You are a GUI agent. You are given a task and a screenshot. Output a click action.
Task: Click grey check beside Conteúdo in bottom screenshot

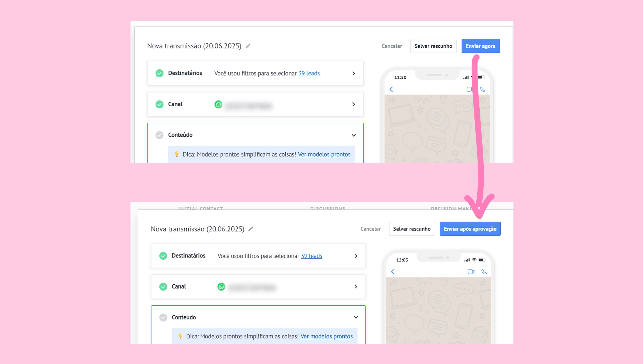pyautogui.click(x=163, y=317)
